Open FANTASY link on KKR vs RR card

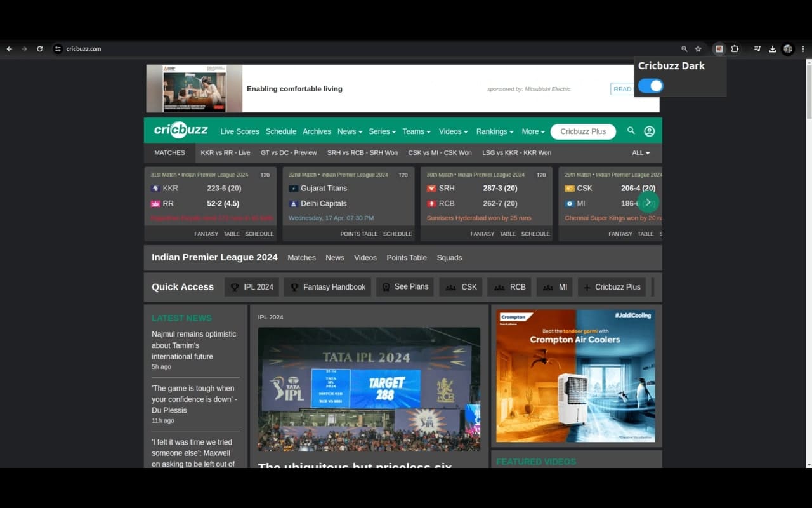click(x=206, y=234)
